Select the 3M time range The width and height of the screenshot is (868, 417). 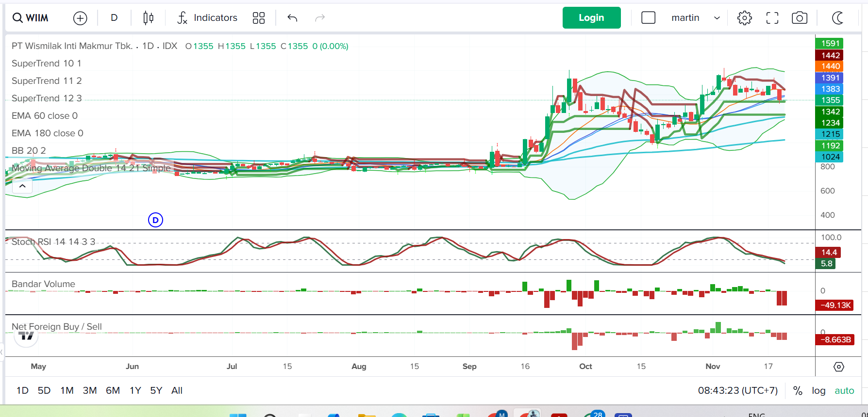(x=90, y=390)
